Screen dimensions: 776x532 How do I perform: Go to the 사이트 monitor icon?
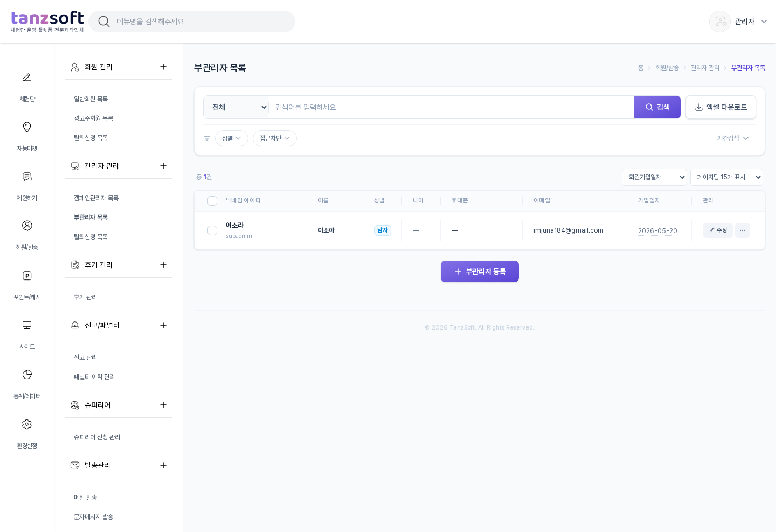point(27,325)
